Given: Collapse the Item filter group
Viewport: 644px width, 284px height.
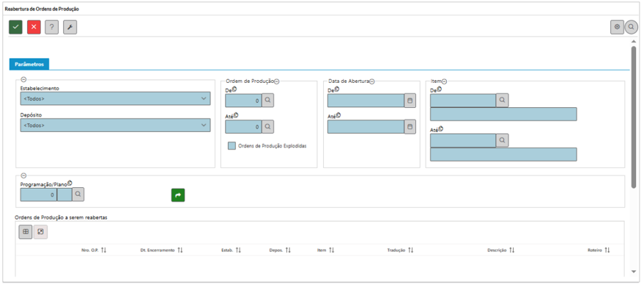Looking at the screenshot, I should click(444, 81).
